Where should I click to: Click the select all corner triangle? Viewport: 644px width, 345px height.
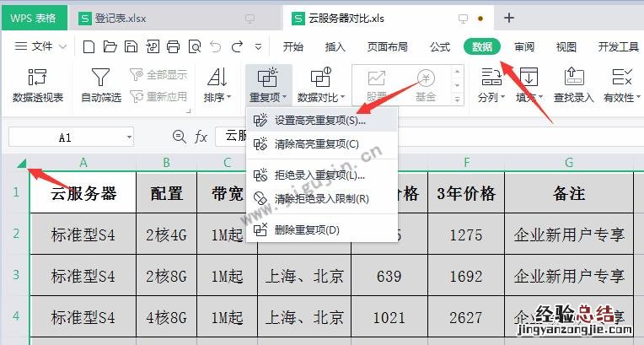(x=21, y=164)
